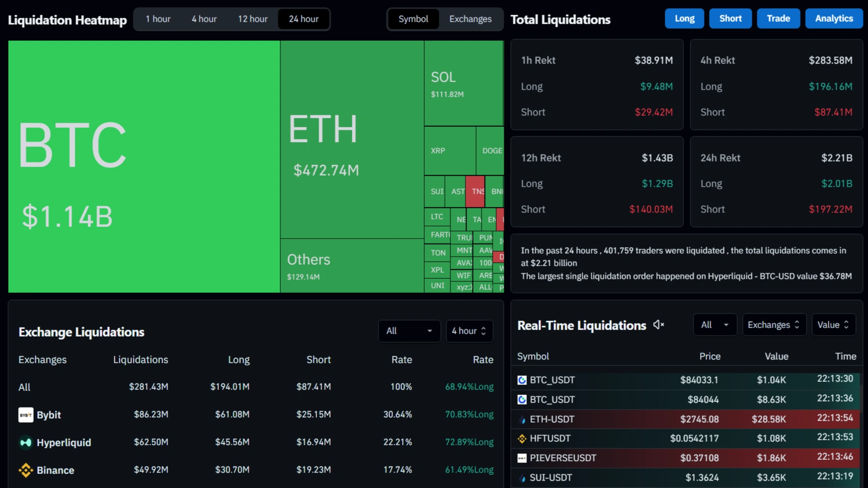Viewport: 868px width, 488px height.
Task: Open the Exchange Liquidations All dropdown
Action: click(x=409, y=331)
